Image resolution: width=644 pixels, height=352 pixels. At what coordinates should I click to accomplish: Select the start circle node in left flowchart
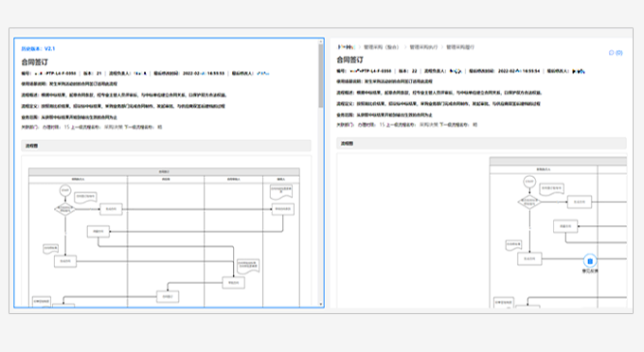coord(65,190)
